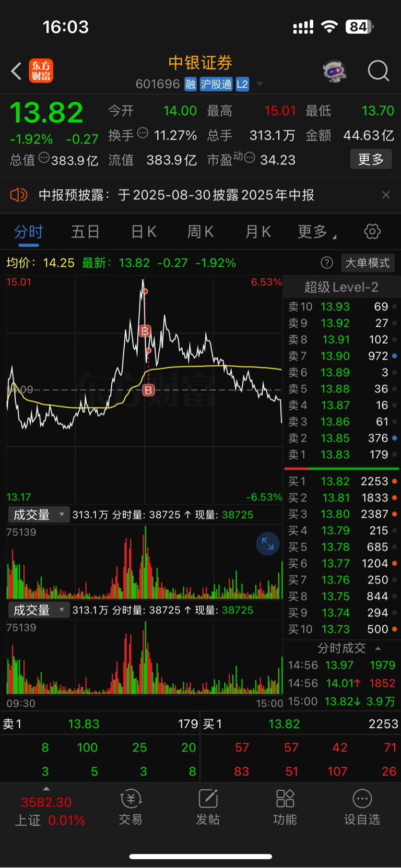This screenshot has height=868, width=401.
Task: Switch to 五日 chart tab
Action: pyautogui.click(x=85, y=232)
